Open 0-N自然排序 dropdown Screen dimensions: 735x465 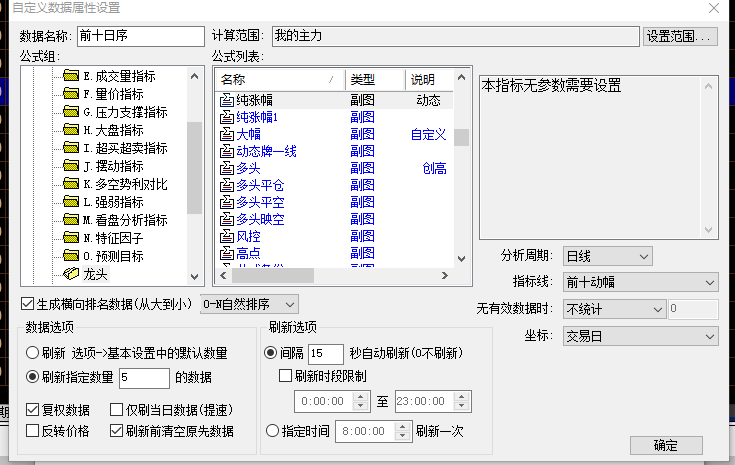pos(249,304)
